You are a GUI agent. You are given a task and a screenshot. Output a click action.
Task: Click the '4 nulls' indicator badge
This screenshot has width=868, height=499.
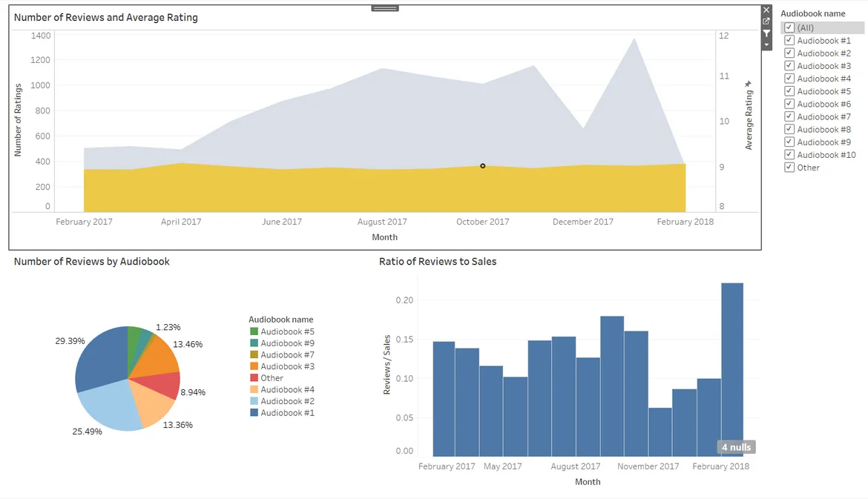click(x=736, y=447)
